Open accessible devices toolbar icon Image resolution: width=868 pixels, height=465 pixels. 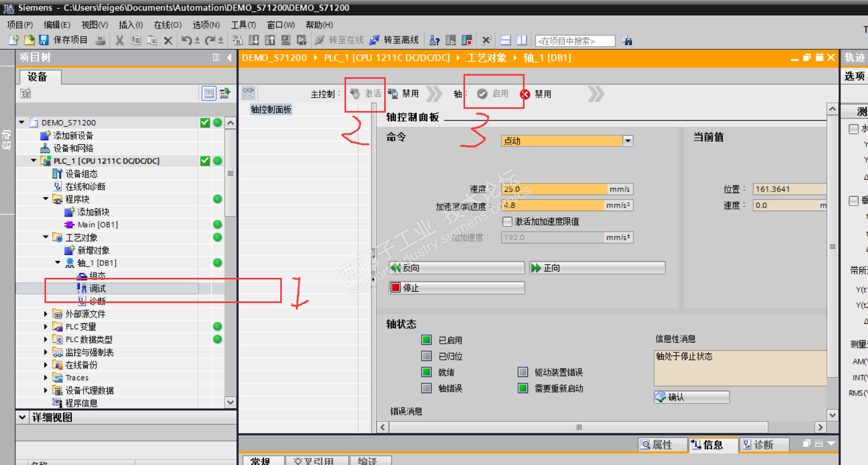tap(435, 40)
